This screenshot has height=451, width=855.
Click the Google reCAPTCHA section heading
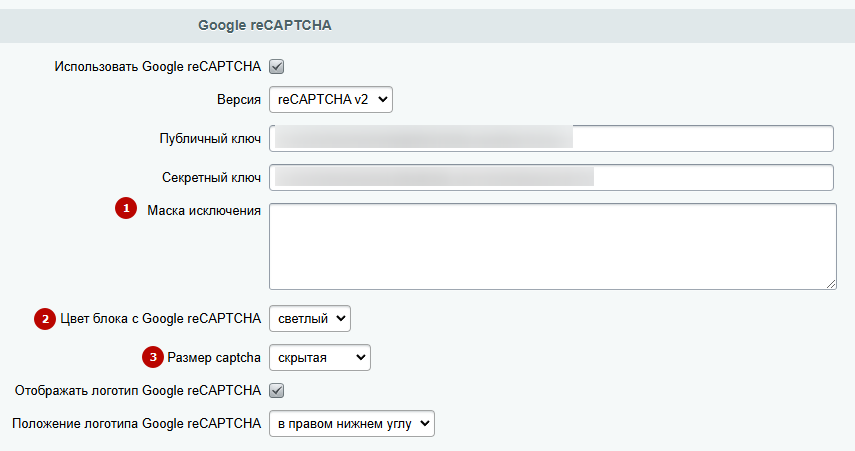pos(264,25)
